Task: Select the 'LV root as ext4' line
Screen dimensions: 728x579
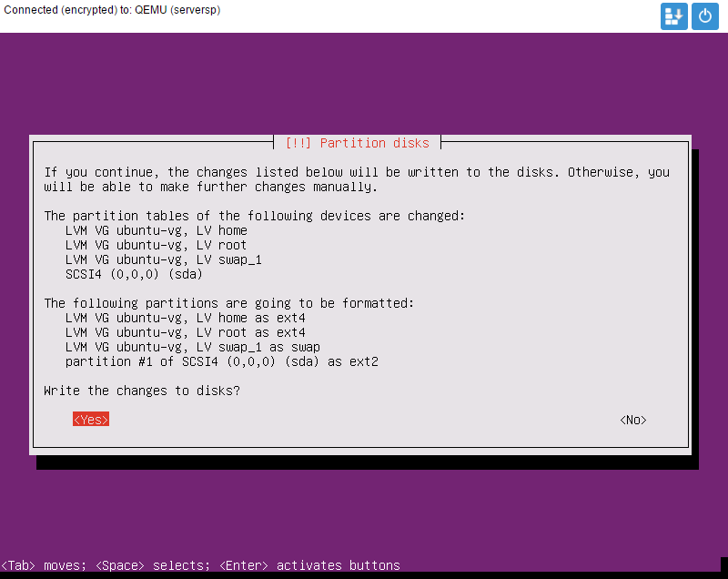Action: 185,332
